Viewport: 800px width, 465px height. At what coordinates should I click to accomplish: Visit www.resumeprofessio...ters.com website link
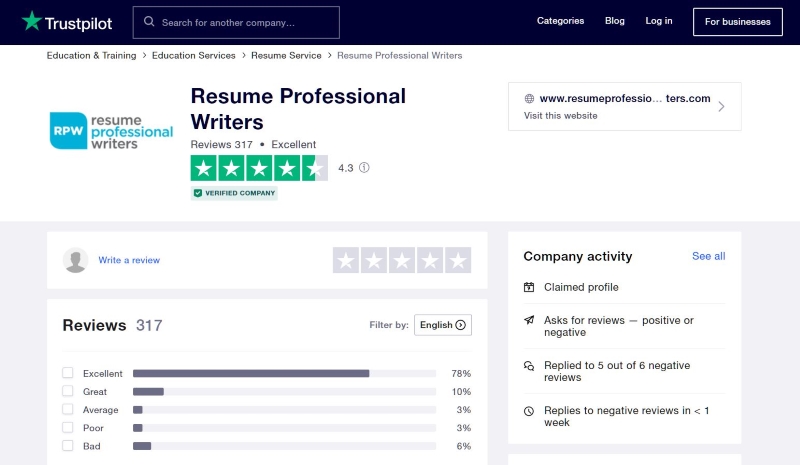coord(624,99)
